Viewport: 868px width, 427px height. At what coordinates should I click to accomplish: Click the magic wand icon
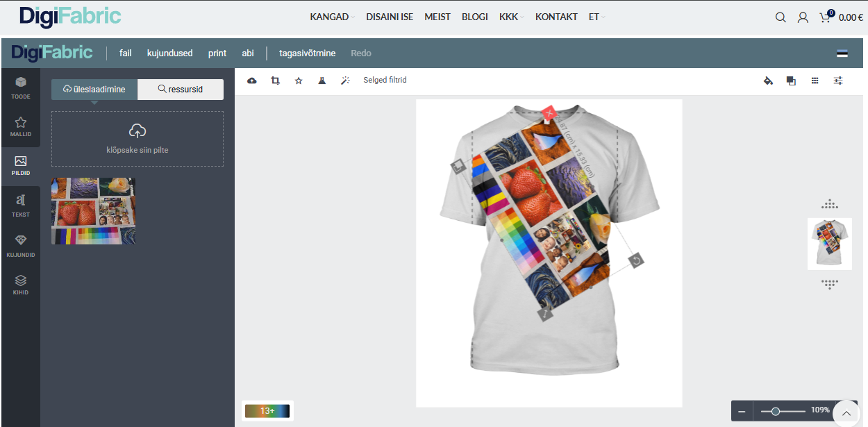(345, 81)
